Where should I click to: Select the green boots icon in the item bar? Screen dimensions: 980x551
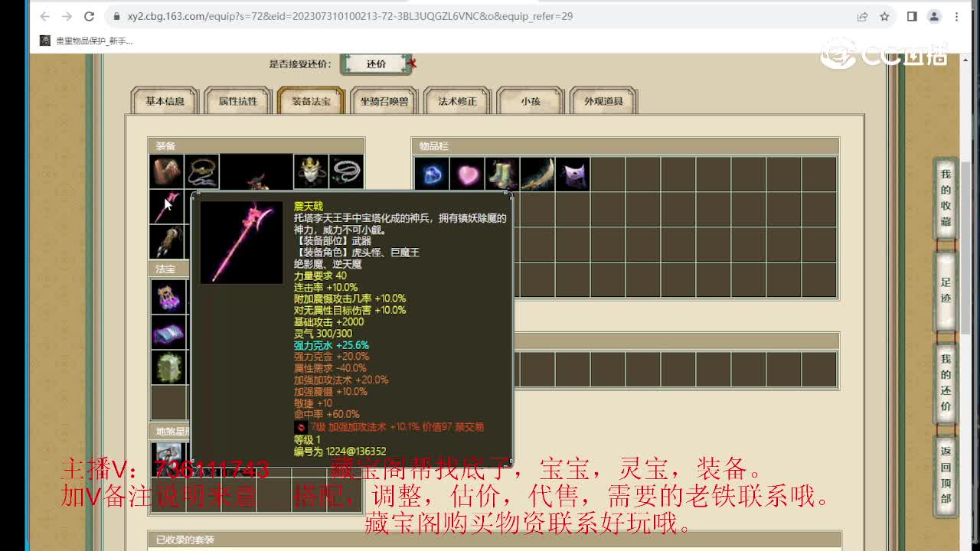(504, 174)
